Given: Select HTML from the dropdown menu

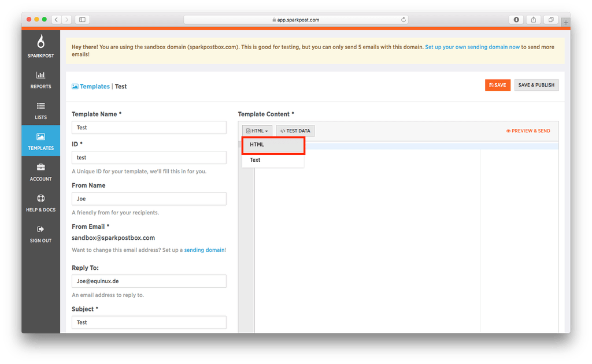Looking at the screenshot, I should (x=273, y=145).
